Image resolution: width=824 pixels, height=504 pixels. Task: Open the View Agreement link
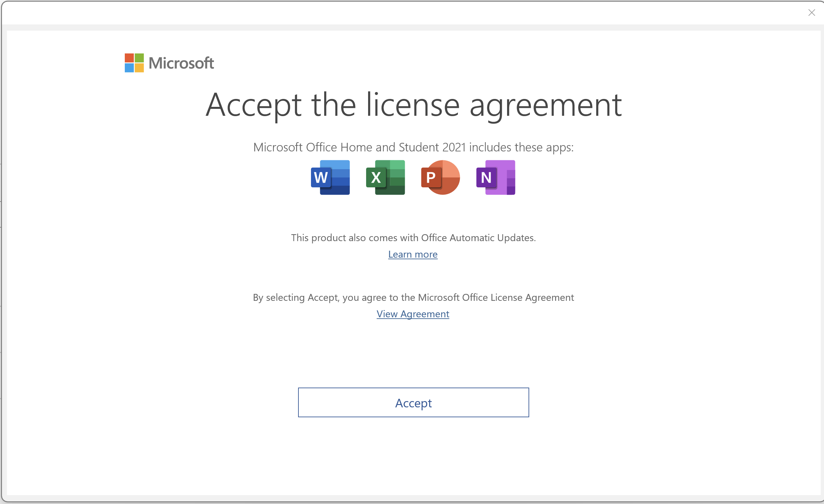click(x=413, y=314)
